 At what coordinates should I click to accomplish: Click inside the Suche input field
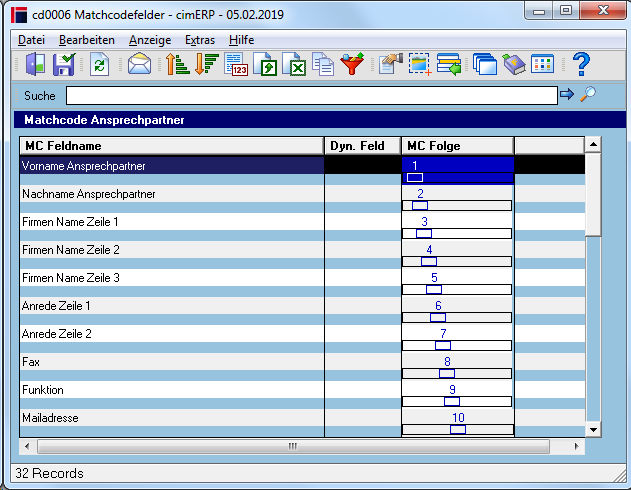(x=312, y=95)
